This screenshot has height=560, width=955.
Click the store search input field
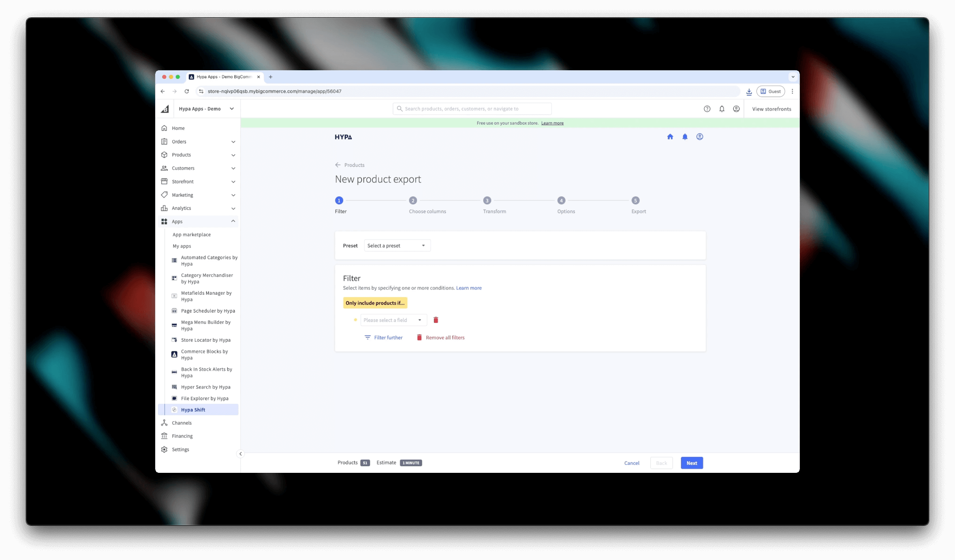(x=472, y=109)
